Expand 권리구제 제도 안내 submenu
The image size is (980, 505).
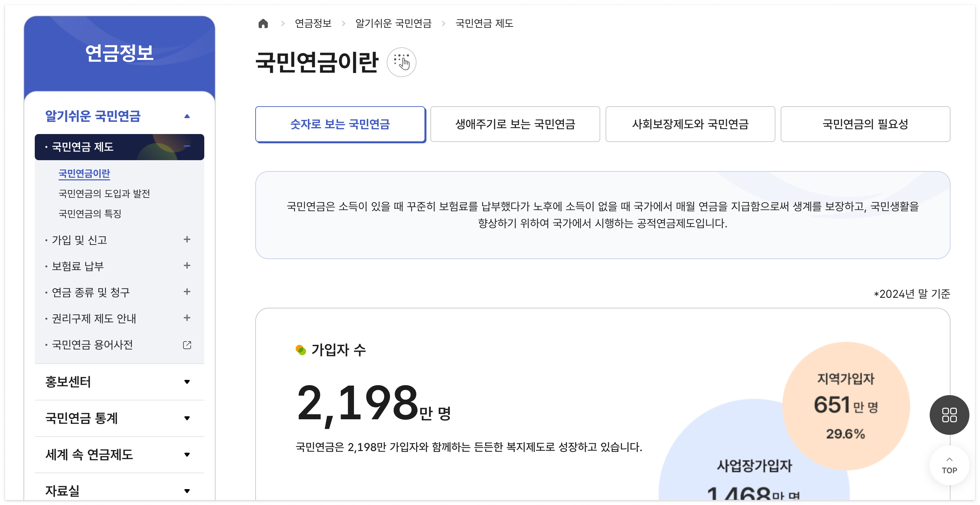[x=187, y=318]
